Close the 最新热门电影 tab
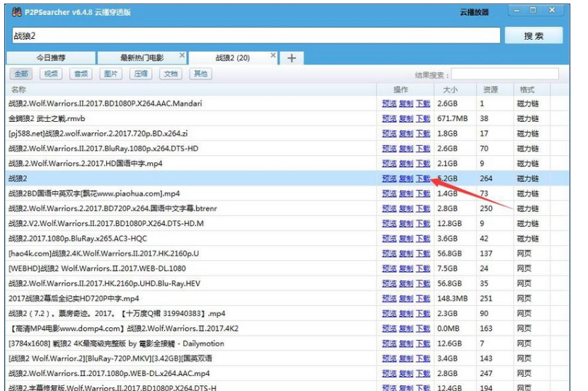The height and width of the screenshot is (391, 588). click(181, 55)
